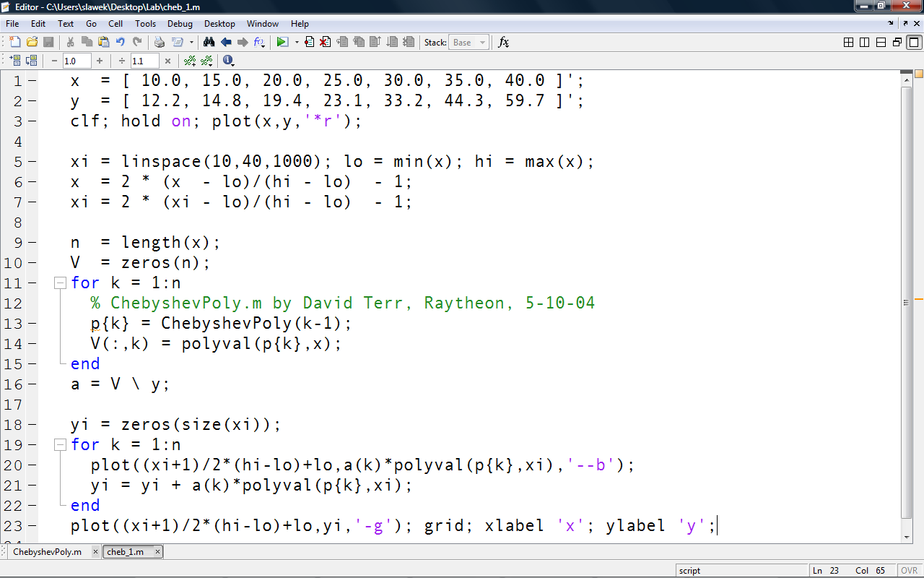Open find text with the binoculars icon
Viewport: 924px width, 578px height.
tap(209, 43)
